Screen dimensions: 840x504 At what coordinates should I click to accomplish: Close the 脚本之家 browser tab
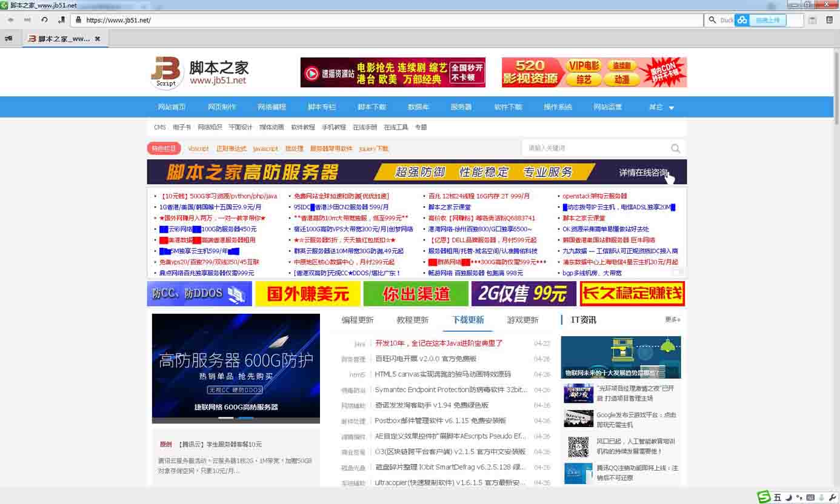(x=97, y=39)
